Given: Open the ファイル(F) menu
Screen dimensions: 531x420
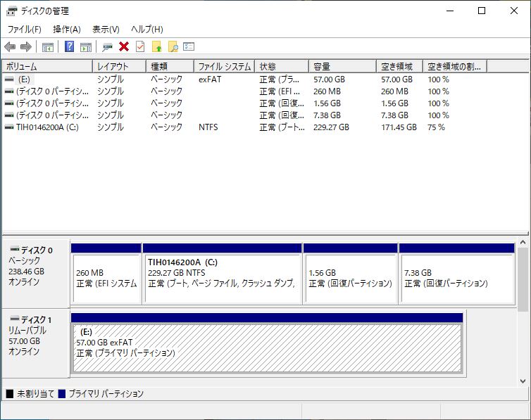Looking at the screenshot, I should [x=25, y=30].
